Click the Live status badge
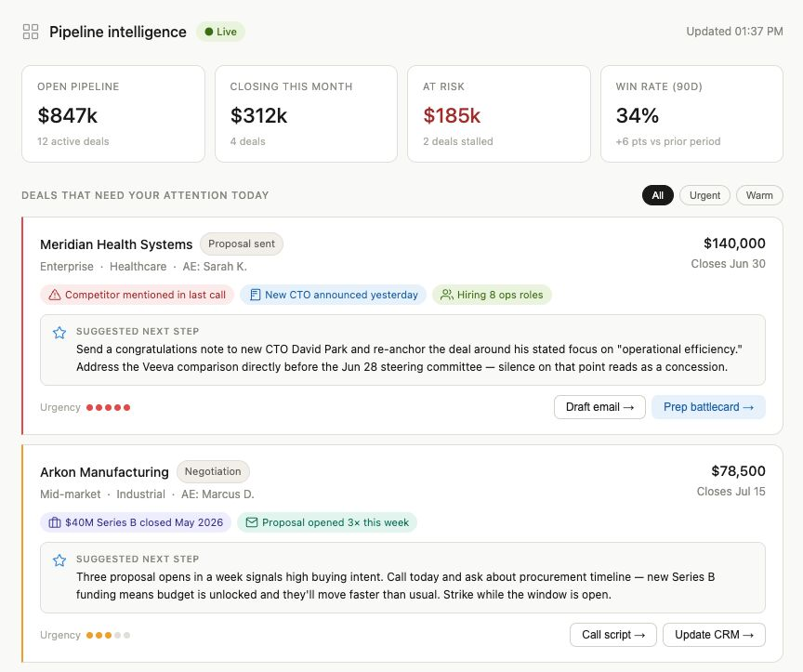 220,32
